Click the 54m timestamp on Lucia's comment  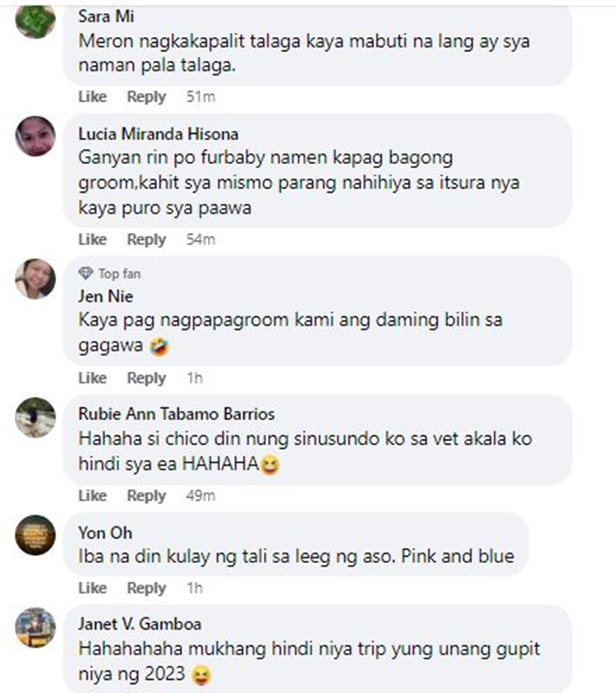coord(200,239)
